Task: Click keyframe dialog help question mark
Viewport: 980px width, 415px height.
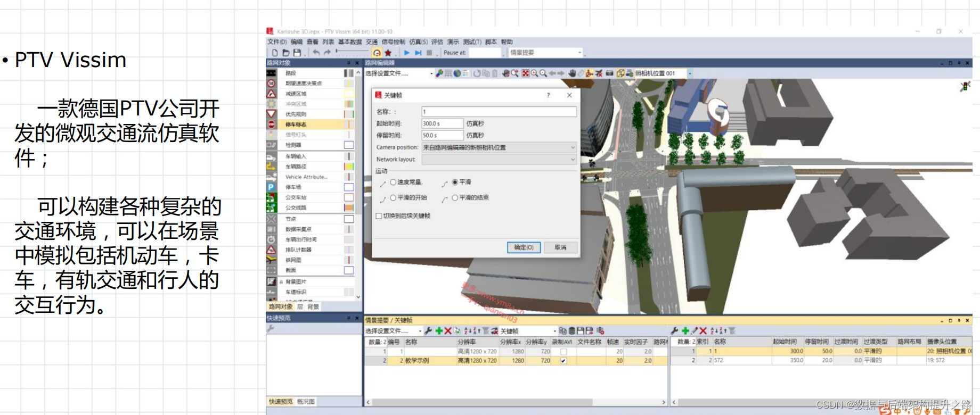Action: point(548,95)
